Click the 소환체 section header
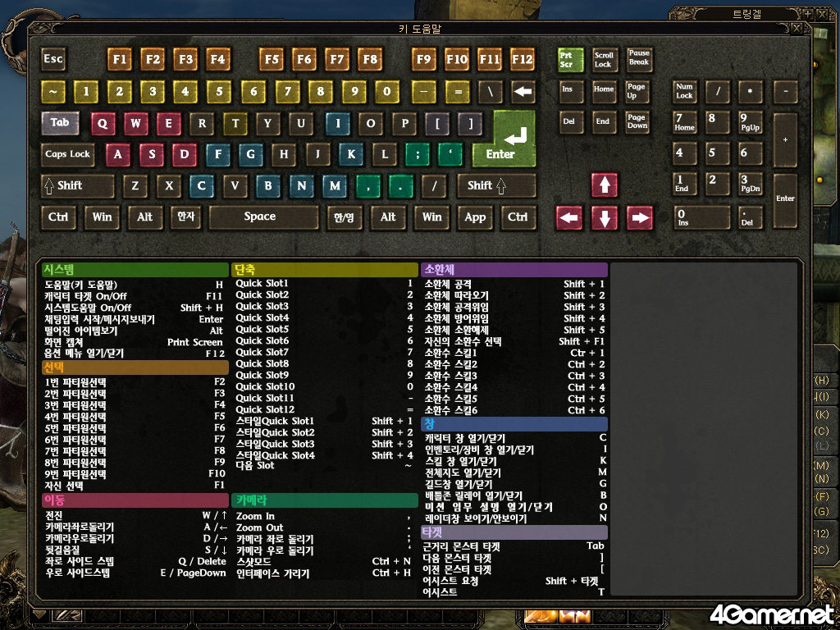 tap(514, 269)
